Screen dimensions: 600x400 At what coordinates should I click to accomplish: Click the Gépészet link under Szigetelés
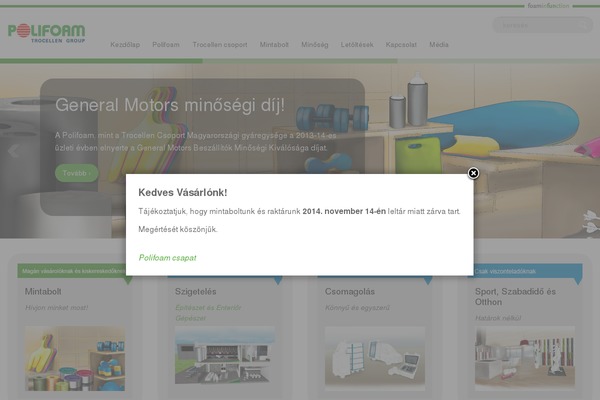(191, 318)
